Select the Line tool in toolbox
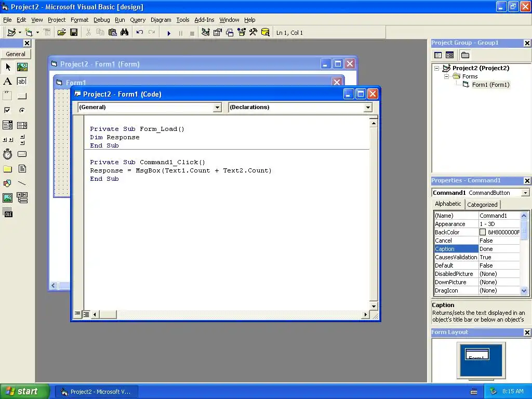 (22, 183)
